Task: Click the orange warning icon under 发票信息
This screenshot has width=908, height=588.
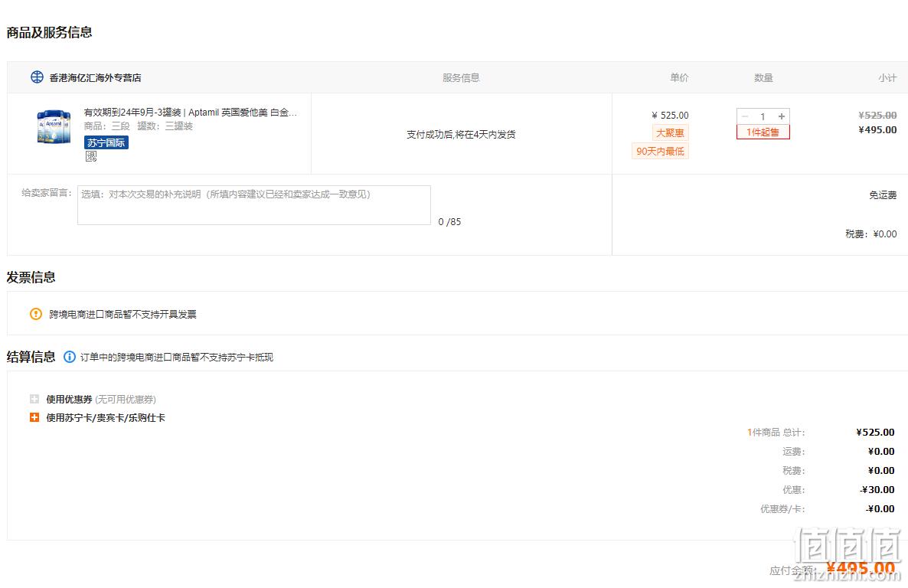Action: click(x=36, y=314)
